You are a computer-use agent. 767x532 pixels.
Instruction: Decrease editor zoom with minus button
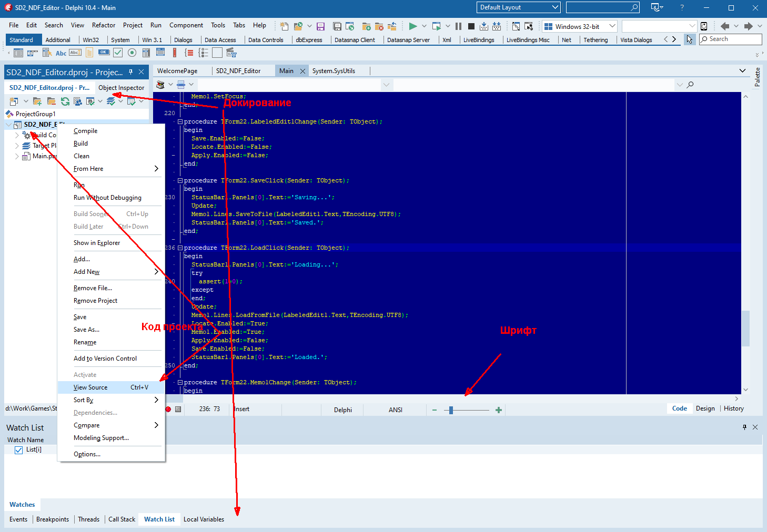[x=435, y=410]
